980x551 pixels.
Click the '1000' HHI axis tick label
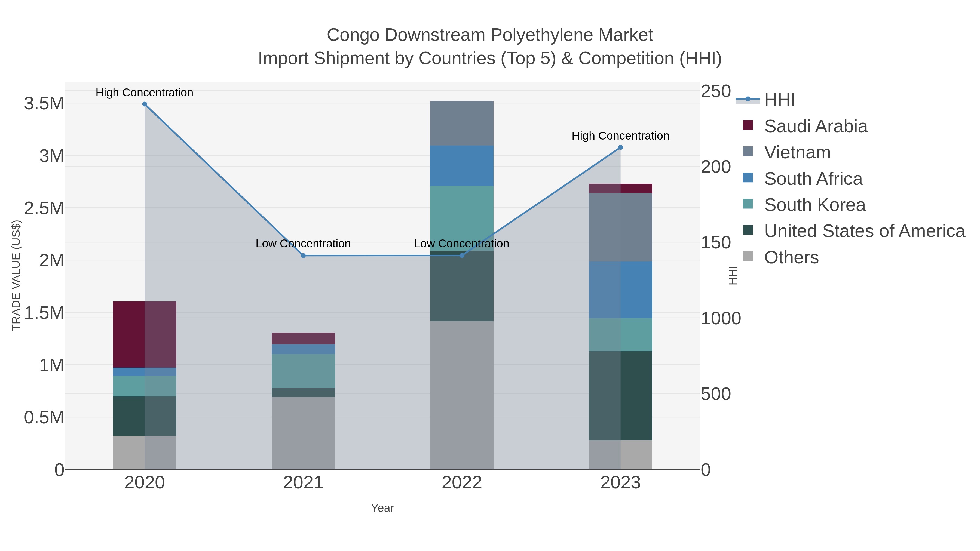pos(721,318)
